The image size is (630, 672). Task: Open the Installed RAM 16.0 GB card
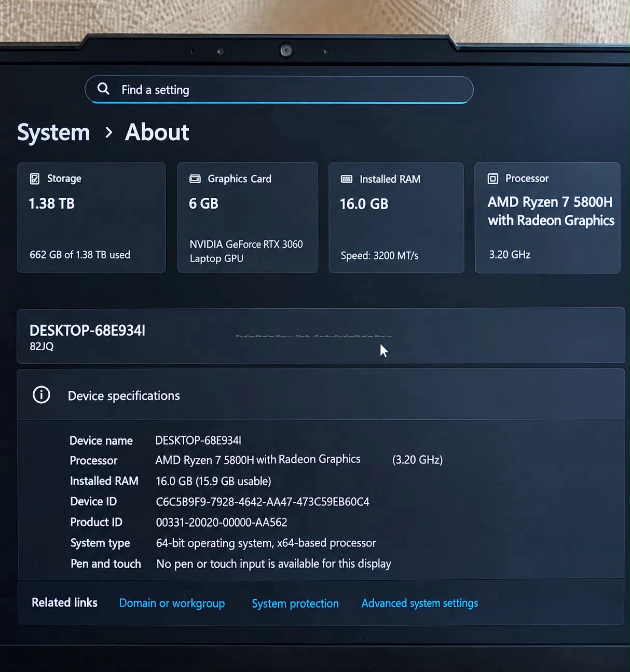[396, 218]
